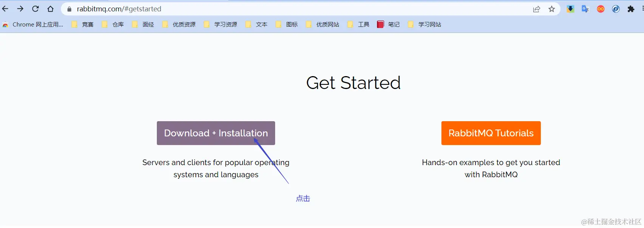The width and height of the screenshot is (644, 228).
Task: Open the 面经 bookmark folder
Action: point(143,25)
